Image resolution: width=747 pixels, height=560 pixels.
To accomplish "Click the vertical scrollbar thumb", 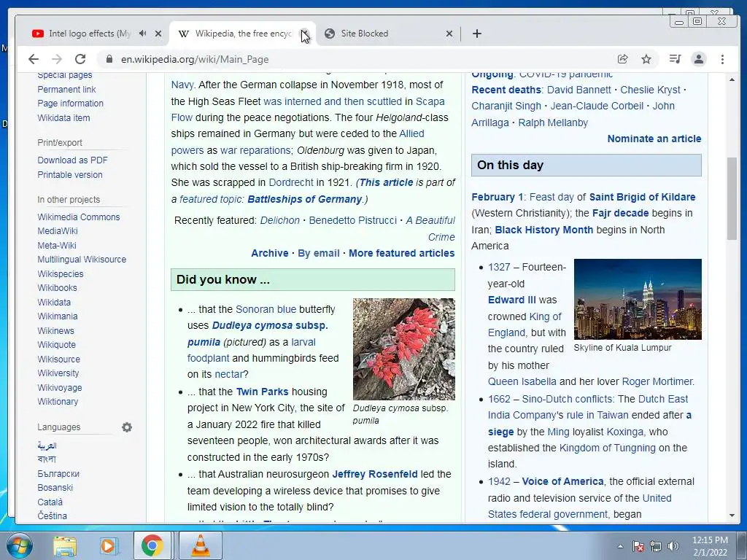I will coord(732,198).
